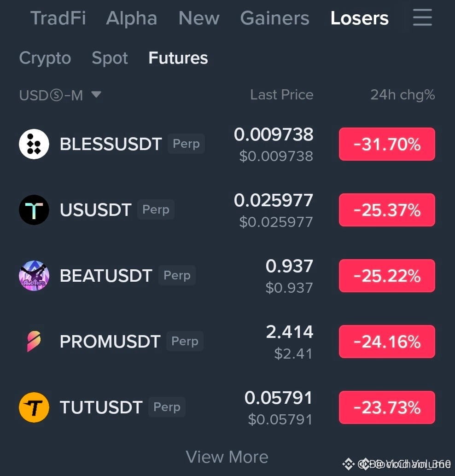Open the New listings tab

point(199,18)
